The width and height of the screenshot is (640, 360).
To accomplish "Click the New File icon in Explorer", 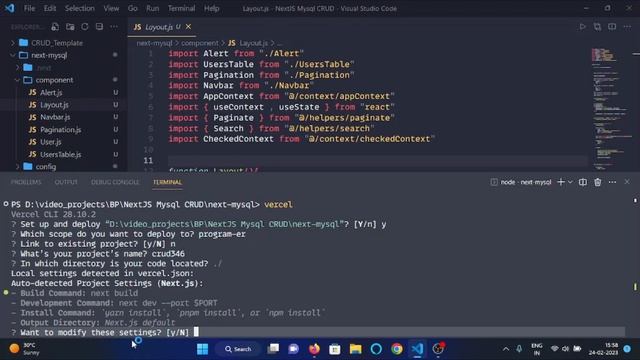I will tap(55, 27).
